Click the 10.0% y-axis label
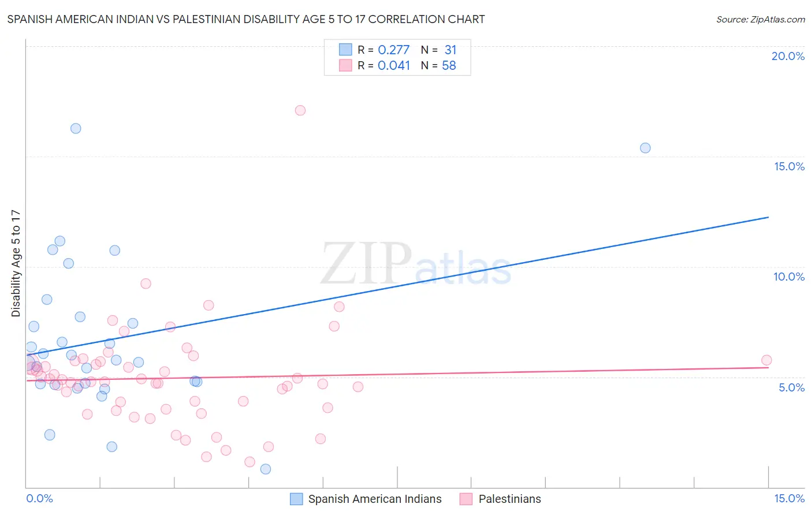Screen dimensions: 812x515 coord(789,277)
